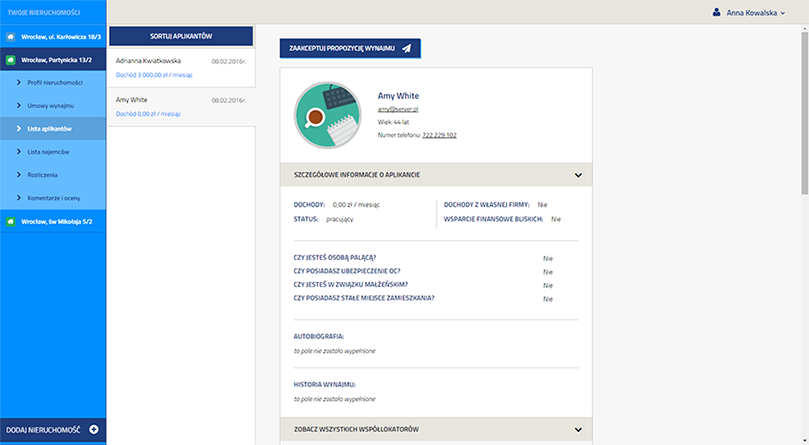809x445 pixels.
Task: Click Czy posiadasz ubezpieczenie OC? question
Action: pos(347,271)
